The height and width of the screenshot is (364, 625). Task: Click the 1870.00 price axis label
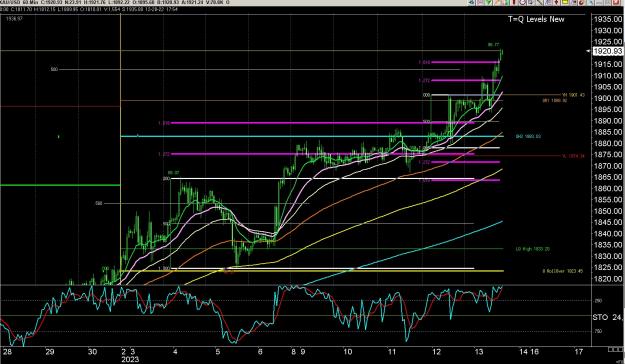point(608,165)
